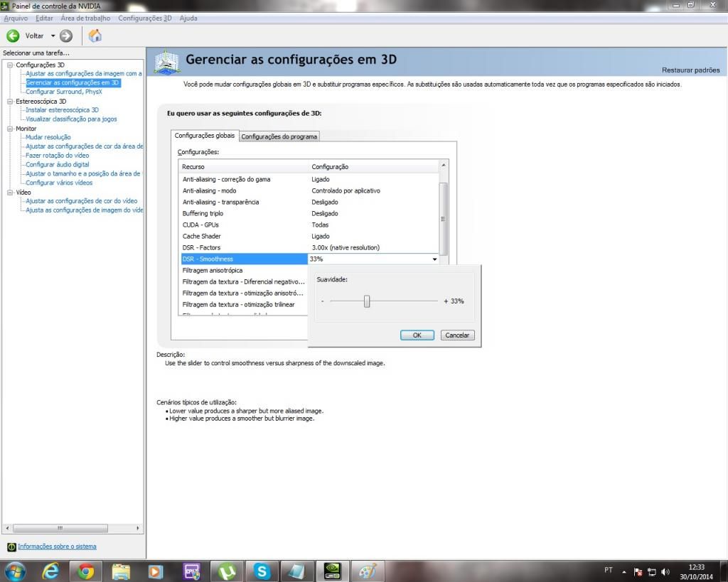This screenshot has height=582, width=728.
Task: Select Cache Shader row
Action: (309, 236)
